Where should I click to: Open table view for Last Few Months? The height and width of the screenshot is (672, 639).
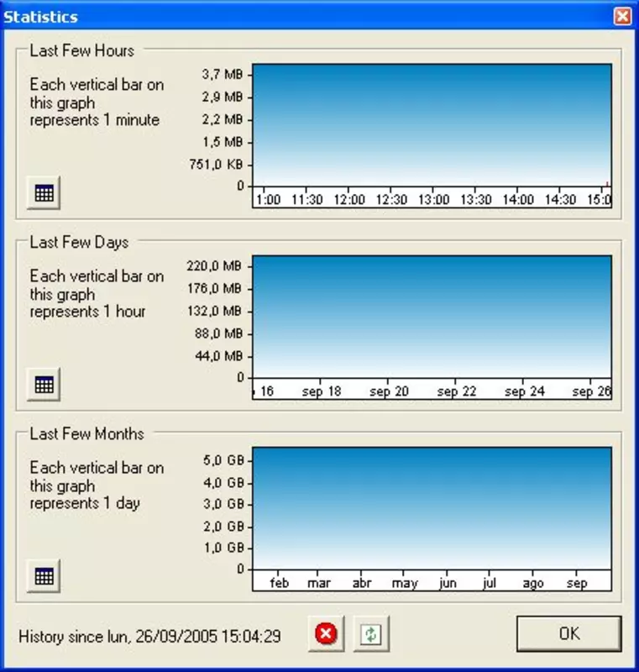(44, 576)
